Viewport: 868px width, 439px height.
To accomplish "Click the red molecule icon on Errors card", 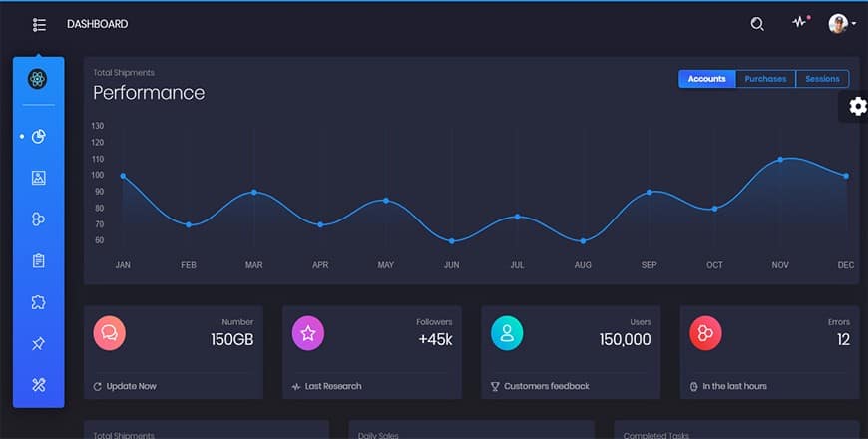I will point(705,333).
